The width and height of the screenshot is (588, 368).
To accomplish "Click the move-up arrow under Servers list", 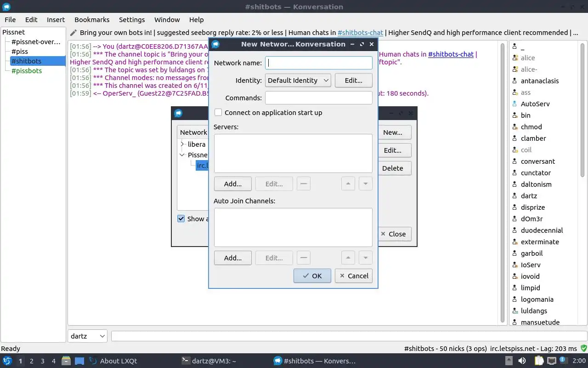I will [348, 184].
